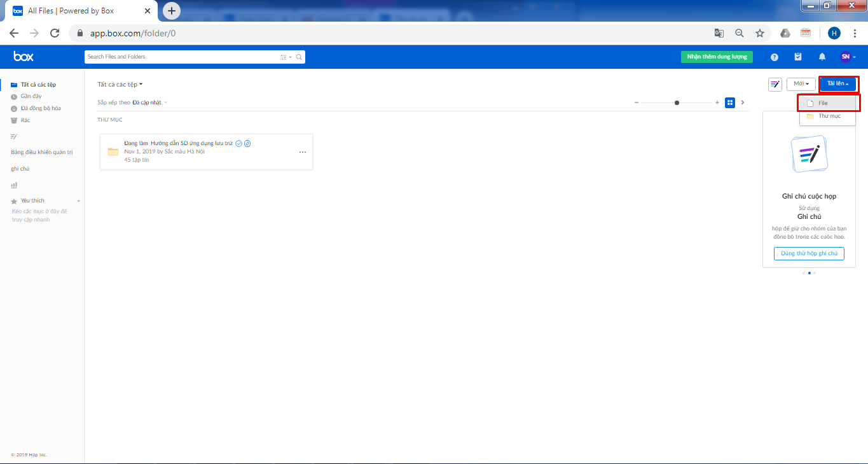The width and height of the screenshot is (868, 464).
Task: Open Tất cả các tệp in sidebar
Action: [38, 85]
